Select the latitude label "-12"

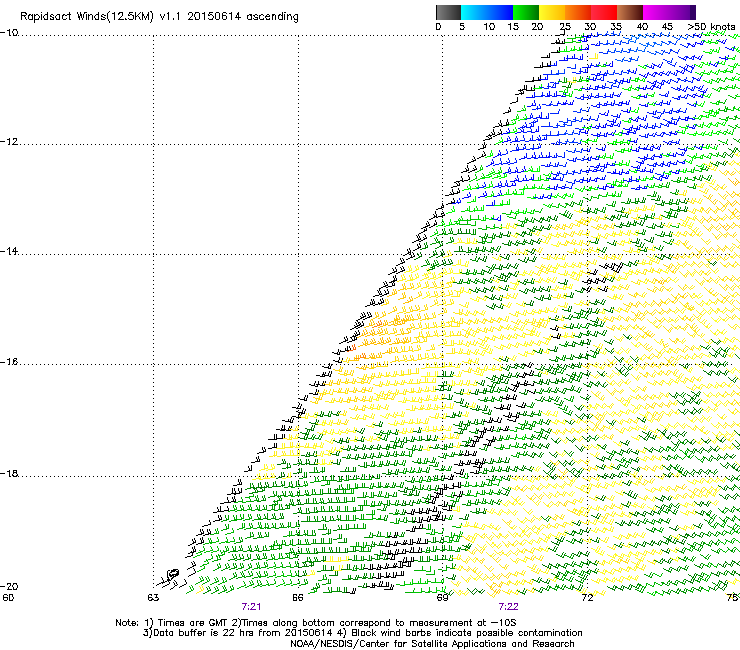pyautogui.click(x=10, y=142)
